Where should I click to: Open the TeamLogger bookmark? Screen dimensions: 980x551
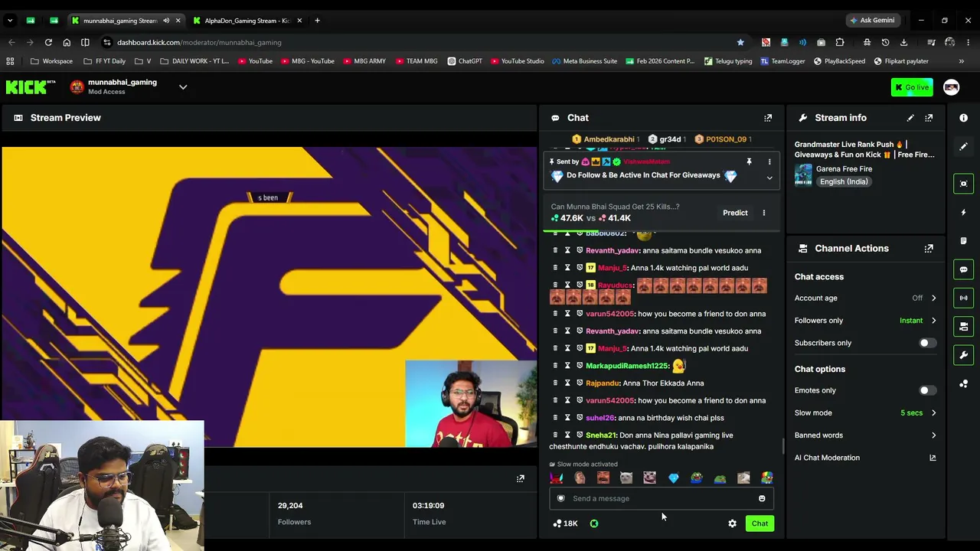pyautogui.click(x=782, y=61)
